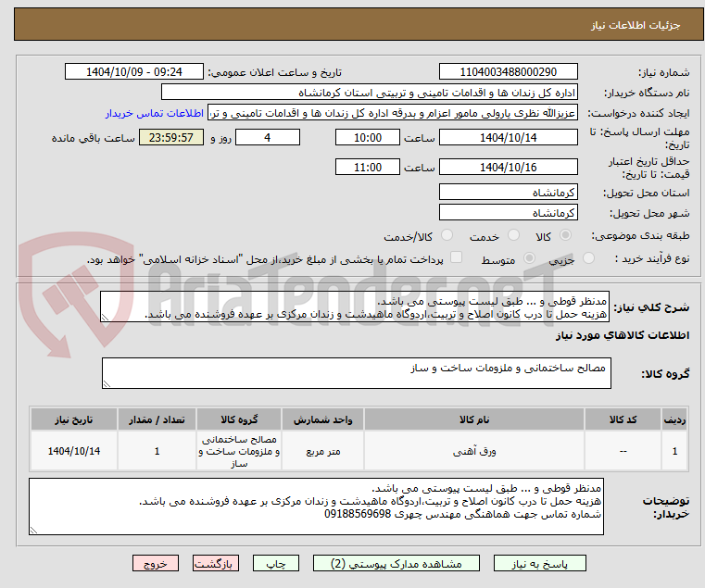Click the واحد شمارش column header
Image resolution: width=705 pixels, height=588 pixels.
pyautogui.click(x=322, y=419)
